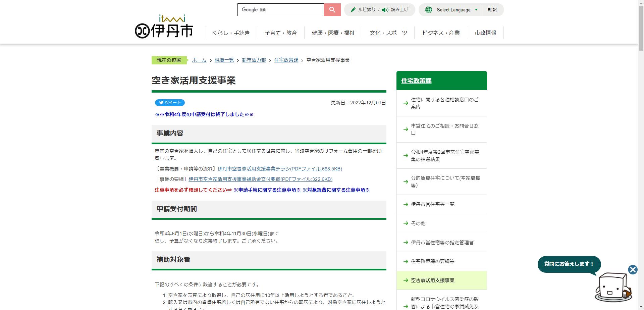
Task: Open the ビジネス・産業 menu
Action: click(x=441, y=33)
